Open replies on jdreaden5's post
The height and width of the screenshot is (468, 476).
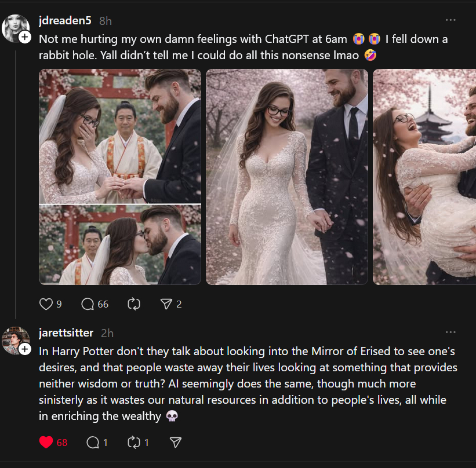coord(88,304)
